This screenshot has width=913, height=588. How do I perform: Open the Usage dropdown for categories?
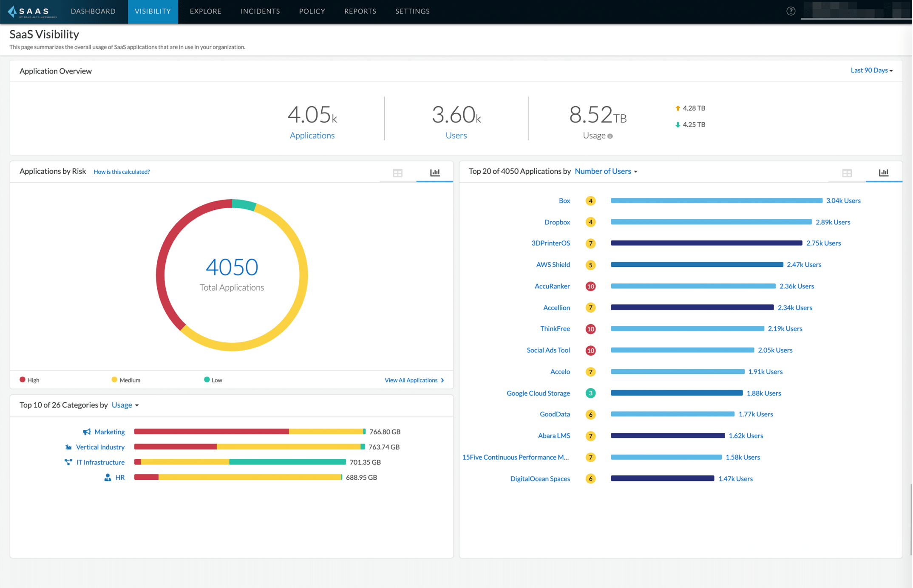124,405
